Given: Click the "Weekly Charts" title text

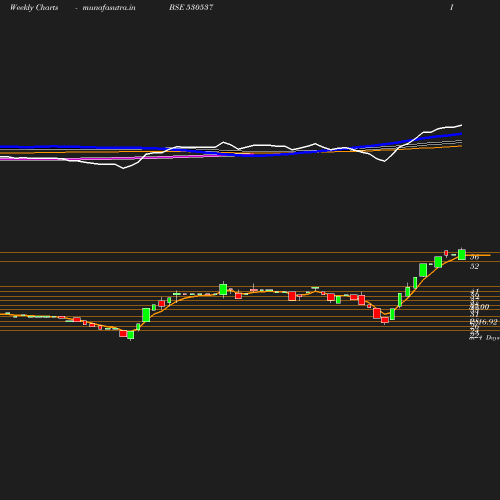Looking at the screenshot, I should pyautogui.click(x=34, y=8).
